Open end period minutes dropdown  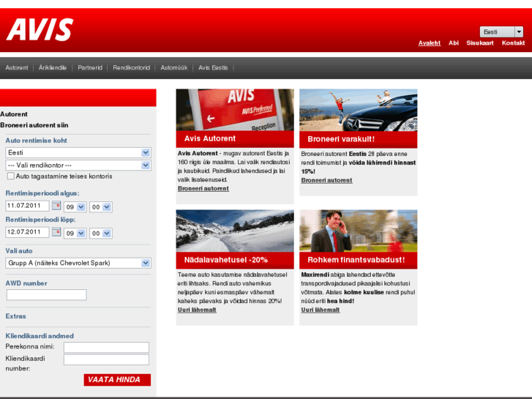101,234
